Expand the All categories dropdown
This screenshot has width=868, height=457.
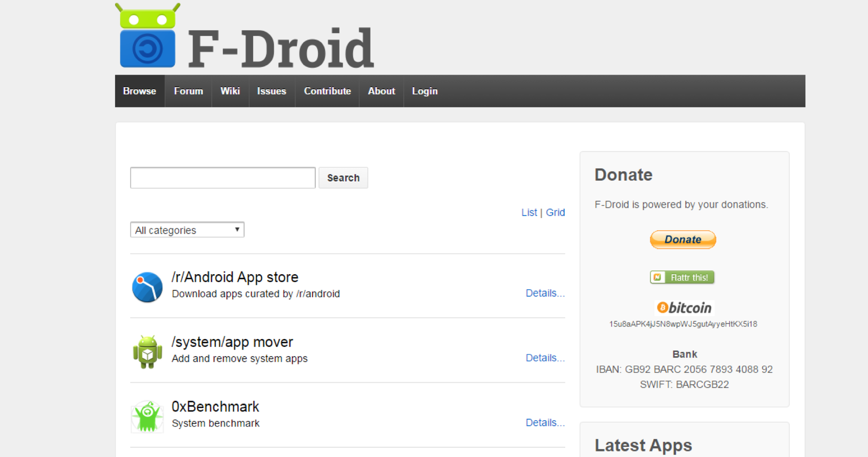(x=187, y=230)
